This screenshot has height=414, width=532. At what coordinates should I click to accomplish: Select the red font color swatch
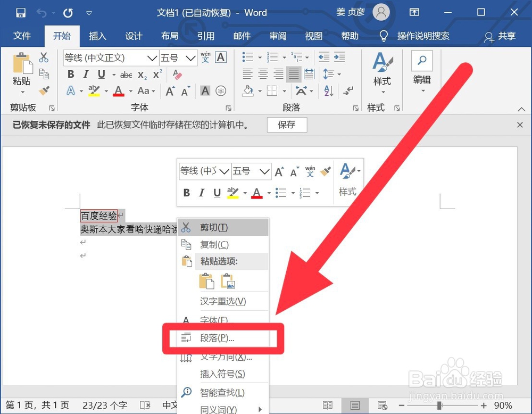coord(118,90)
